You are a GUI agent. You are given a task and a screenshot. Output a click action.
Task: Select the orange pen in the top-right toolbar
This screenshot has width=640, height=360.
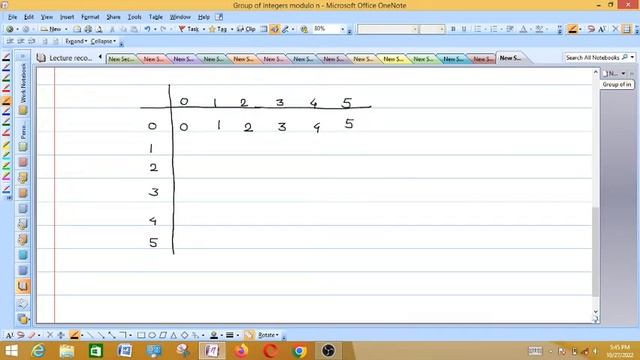pos(573,29)
